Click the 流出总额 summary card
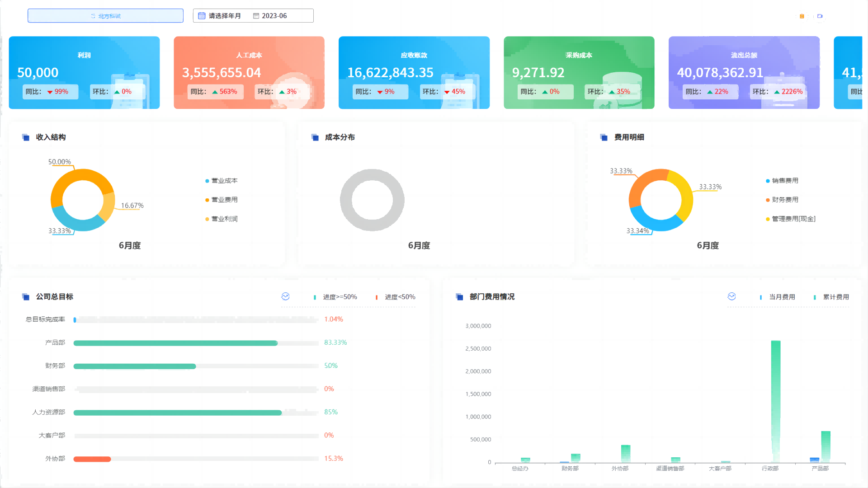 click(x=744, y=72)
